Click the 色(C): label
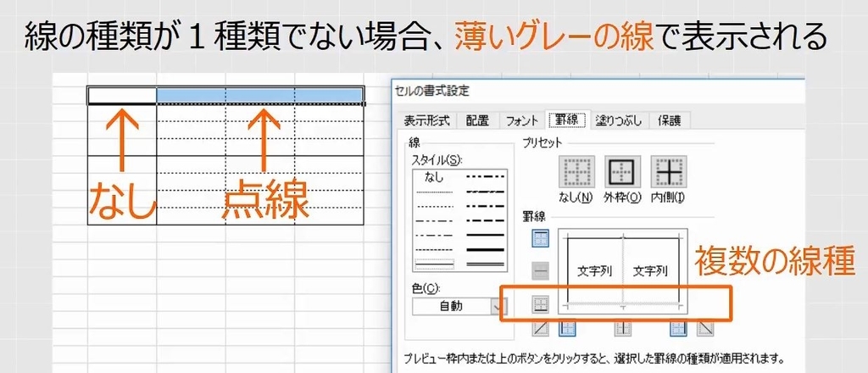This screenshot has height=373, width=868. point(426,288)
